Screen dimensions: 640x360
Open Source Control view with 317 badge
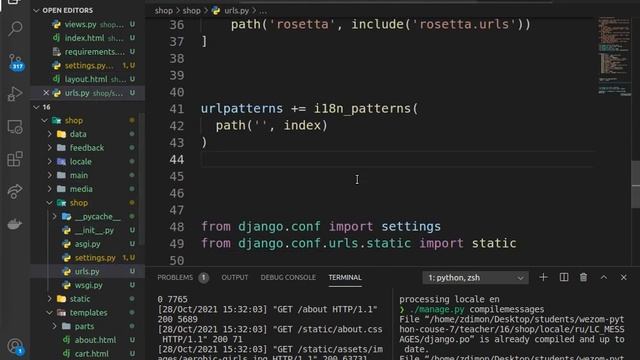[16, 62]
